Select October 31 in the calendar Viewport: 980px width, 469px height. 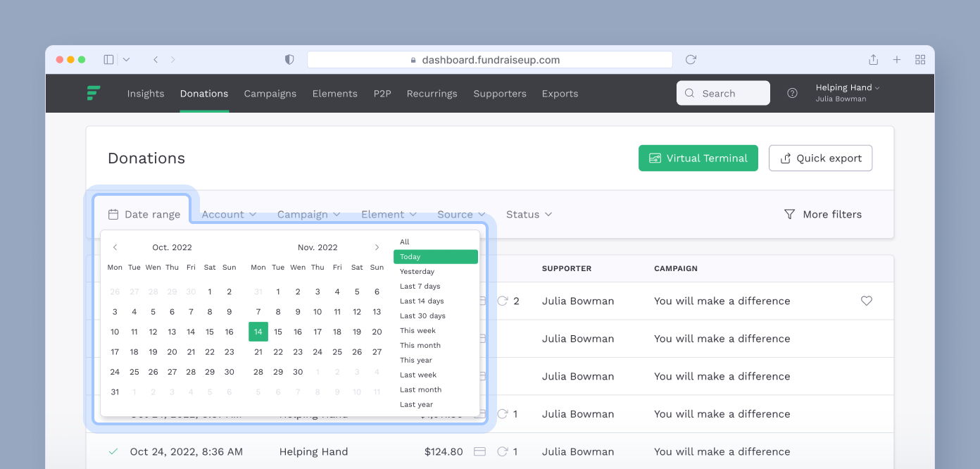[115, 392]
